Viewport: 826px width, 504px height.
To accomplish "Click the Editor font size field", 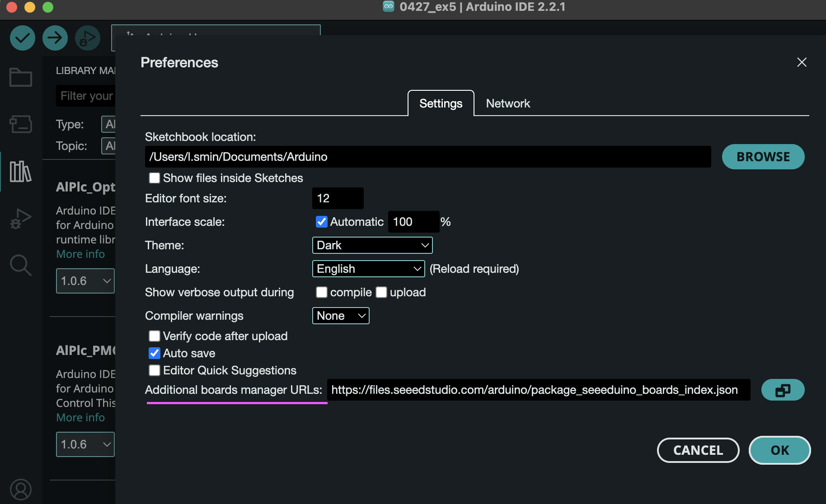I will click(x=338, y=198).
